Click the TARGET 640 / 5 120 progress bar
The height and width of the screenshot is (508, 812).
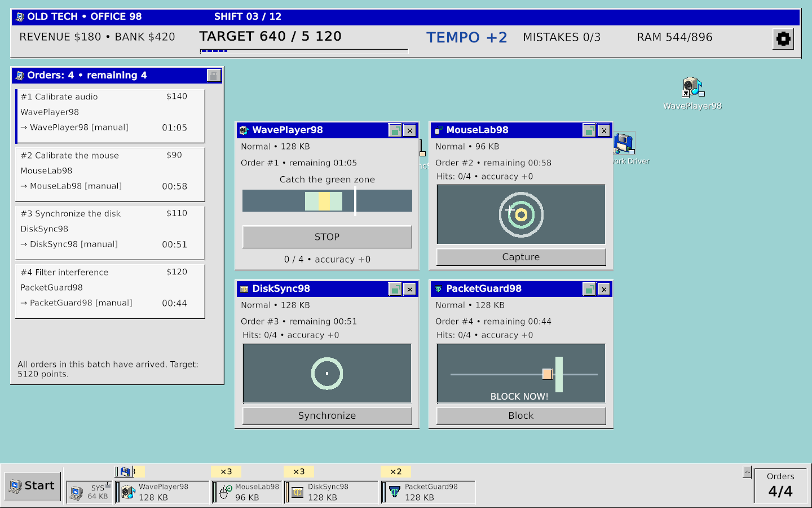click(304, 51)
